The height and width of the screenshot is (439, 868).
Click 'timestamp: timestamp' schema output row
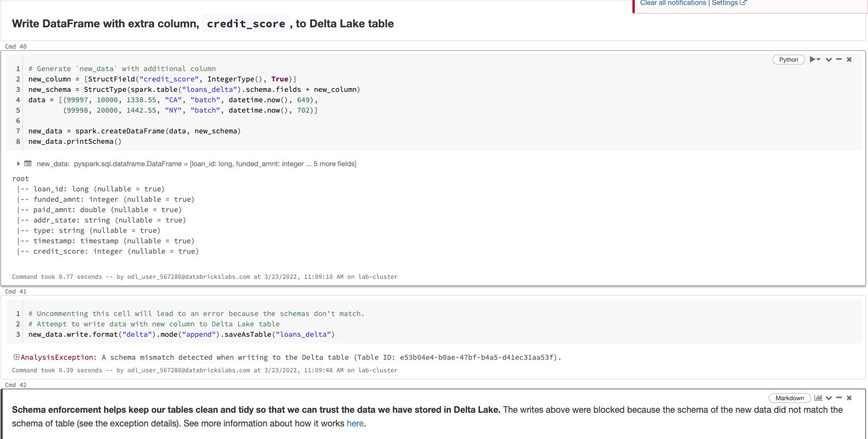(x=105, y=241)
